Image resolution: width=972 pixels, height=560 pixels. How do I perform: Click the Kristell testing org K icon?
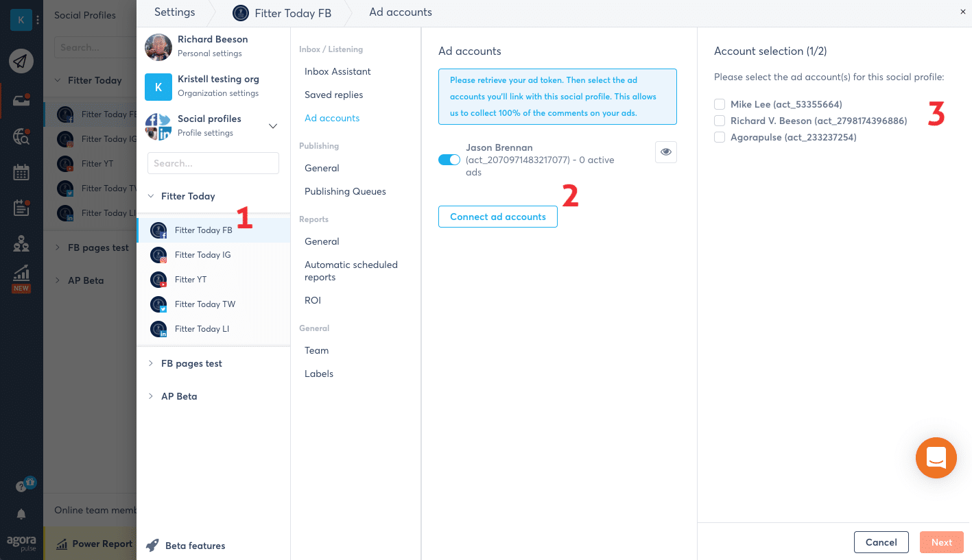(158, 86)
